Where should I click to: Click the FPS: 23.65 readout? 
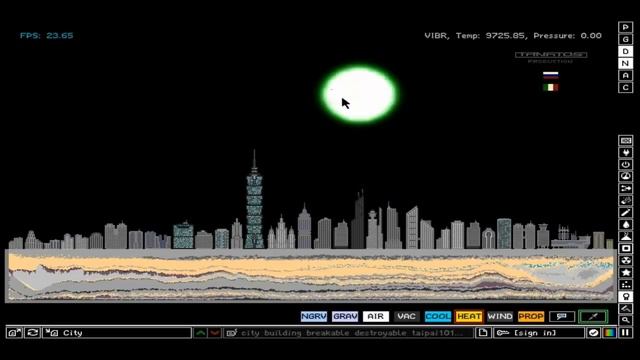pyautogui.click(x=47, y=36)
